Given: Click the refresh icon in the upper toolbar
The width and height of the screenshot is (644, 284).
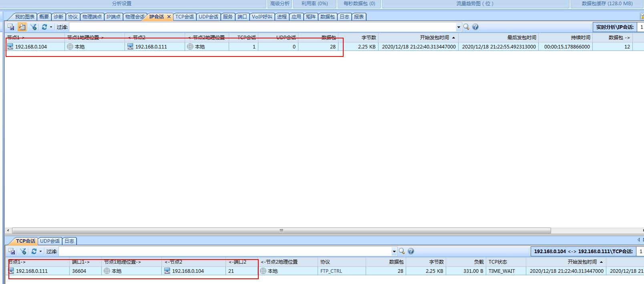Looking at the screenshot, I should pyautogui.click(x=44, y=27).
